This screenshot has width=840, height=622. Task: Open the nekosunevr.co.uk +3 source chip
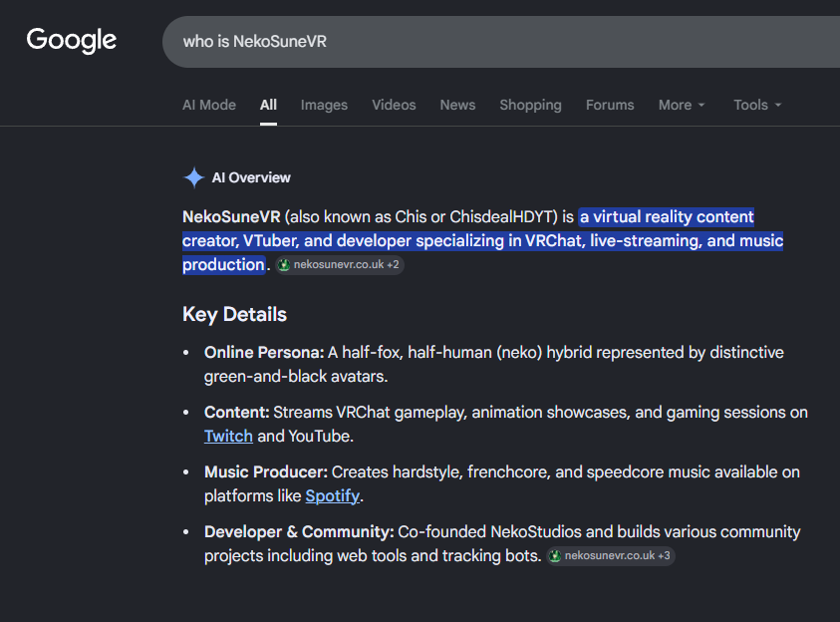coord(611,556)
